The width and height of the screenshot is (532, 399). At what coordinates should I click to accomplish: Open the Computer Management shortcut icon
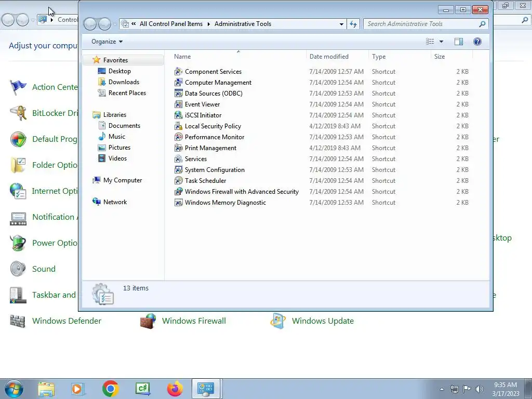point(179,83)
